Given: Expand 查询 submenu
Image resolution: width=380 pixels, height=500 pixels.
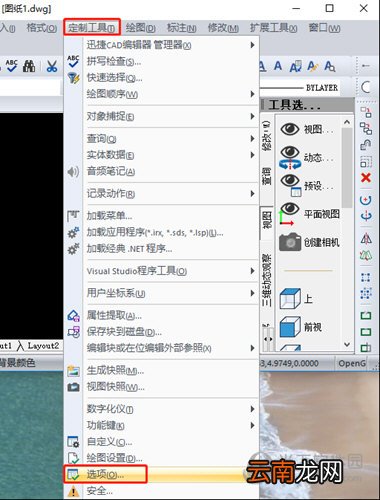Looking at the screenshot, I should point(162,138).
